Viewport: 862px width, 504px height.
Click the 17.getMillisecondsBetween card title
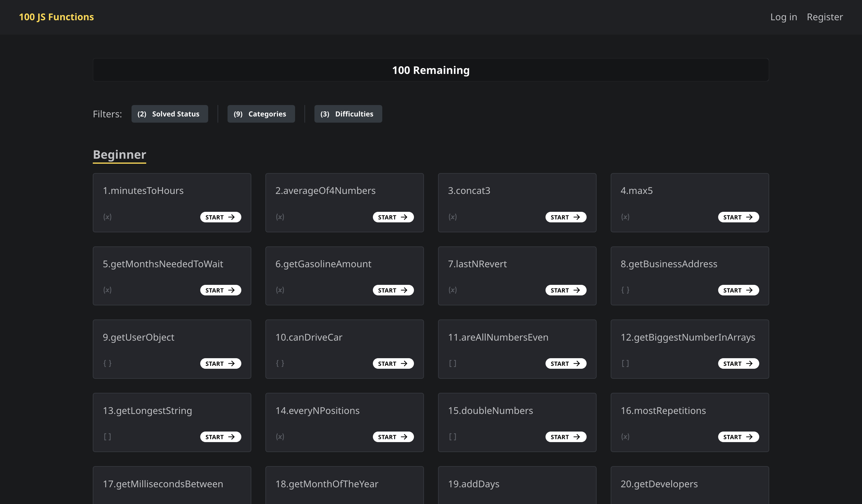pyautogui.click(x=163, y=484)
